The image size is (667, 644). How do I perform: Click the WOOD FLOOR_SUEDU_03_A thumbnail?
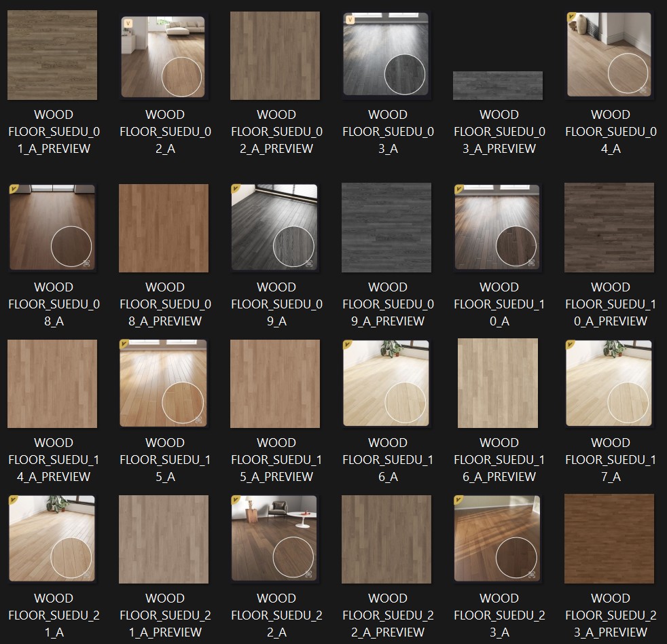pos(386,54)
